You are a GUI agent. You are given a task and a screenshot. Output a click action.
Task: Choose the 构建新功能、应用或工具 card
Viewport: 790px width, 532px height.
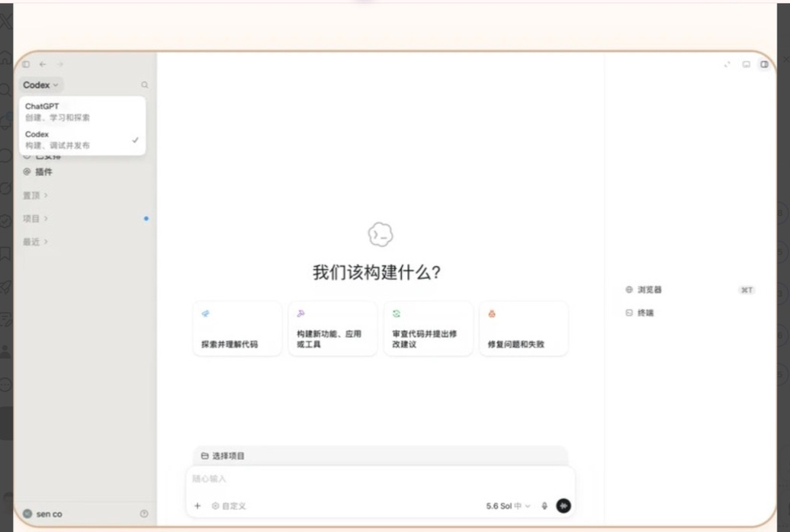tap(332, 328)
